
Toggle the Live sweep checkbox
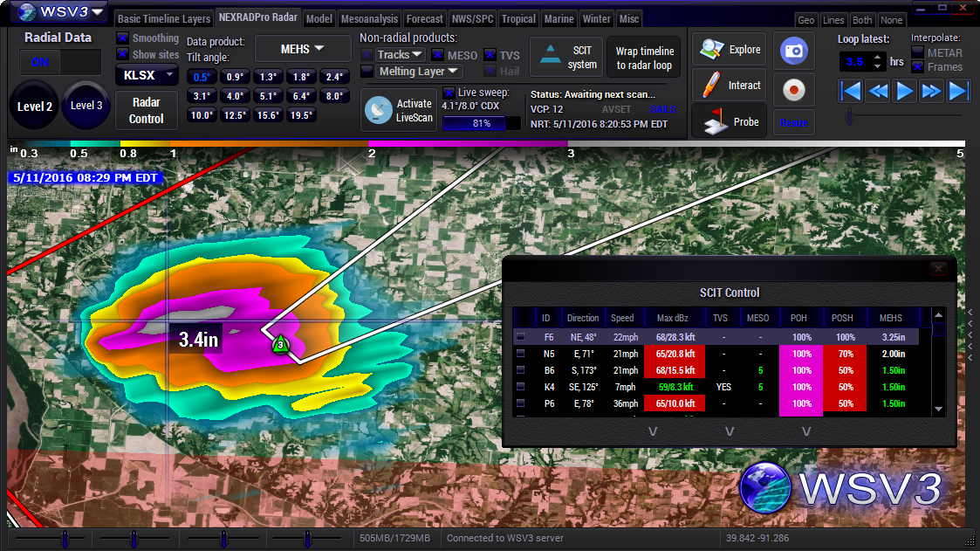pyautogui.click(x=449, y=93)
